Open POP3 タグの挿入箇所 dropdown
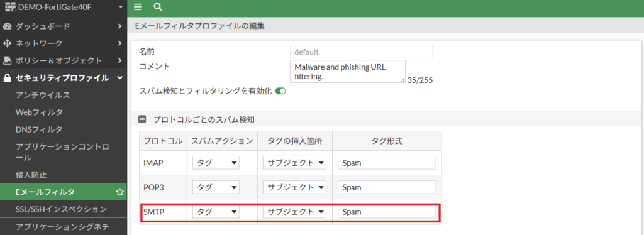Viewport: 644px width, 235px height. click(294, 187)
